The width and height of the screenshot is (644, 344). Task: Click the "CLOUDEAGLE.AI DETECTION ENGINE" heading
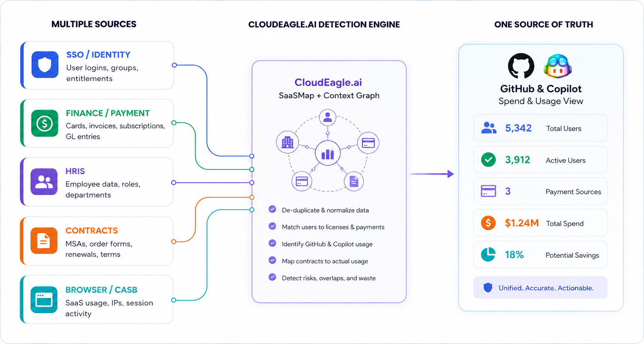[x=324, y=25]
